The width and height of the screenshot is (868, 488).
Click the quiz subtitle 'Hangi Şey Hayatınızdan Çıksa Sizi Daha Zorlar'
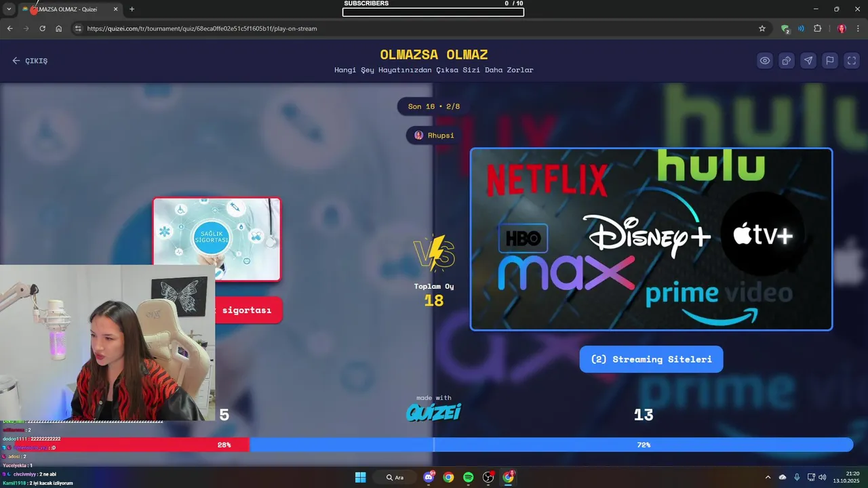434,70
